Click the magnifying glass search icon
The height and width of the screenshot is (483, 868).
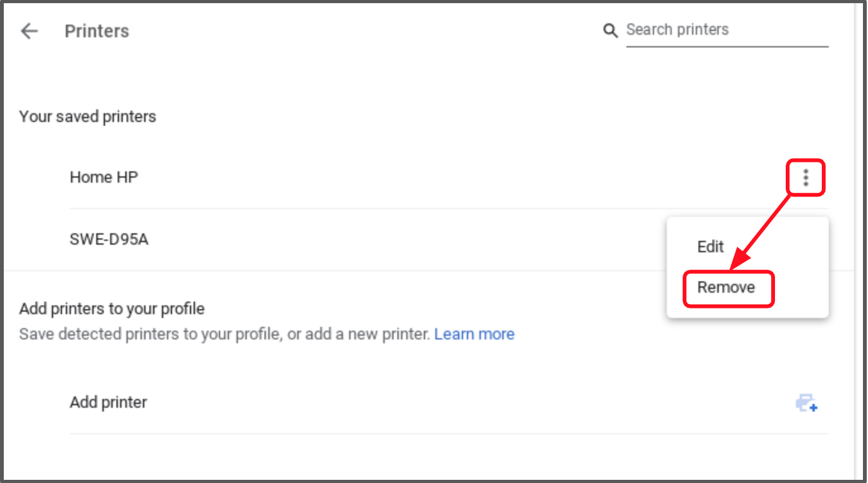610,30
